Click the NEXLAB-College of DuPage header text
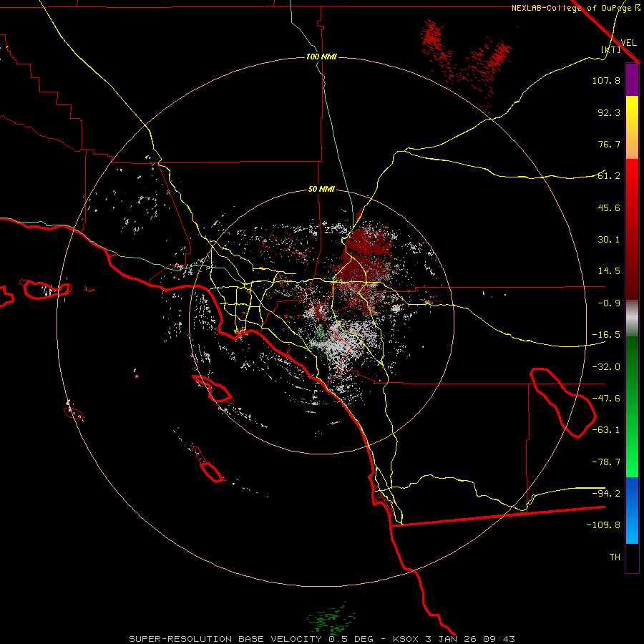 [x=571, y=8]
